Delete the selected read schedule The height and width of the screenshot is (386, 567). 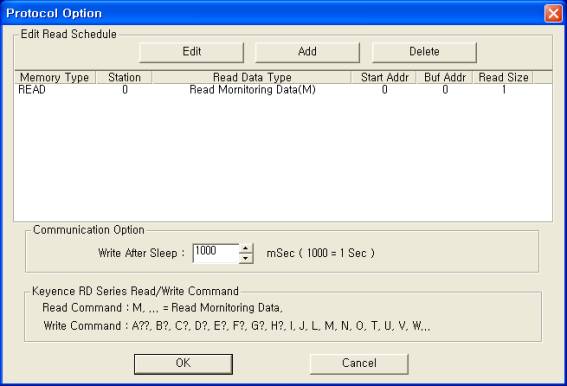424,52
